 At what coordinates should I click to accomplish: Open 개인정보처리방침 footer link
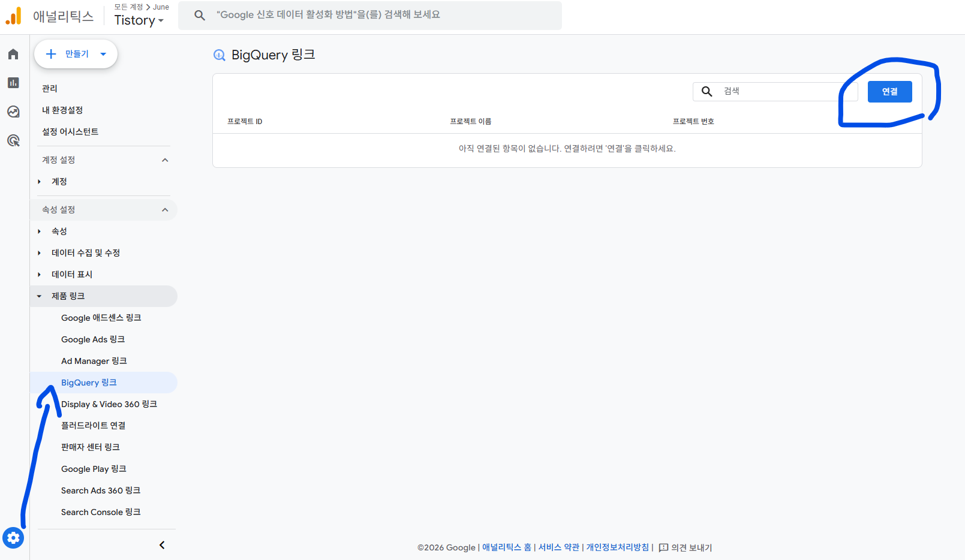pos(618,547)
